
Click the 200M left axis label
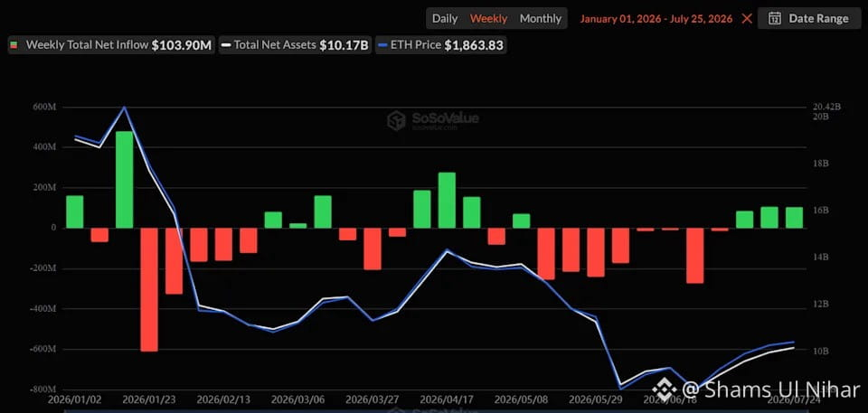(45, 188)
